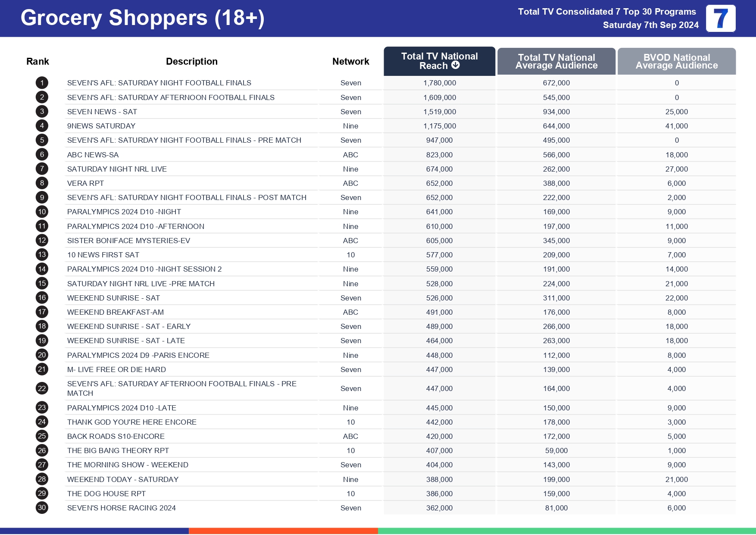This screenshot has width=756, height=535.
Task: Click the sort arrow in Total TV National Reach
Action: (456, 65)
